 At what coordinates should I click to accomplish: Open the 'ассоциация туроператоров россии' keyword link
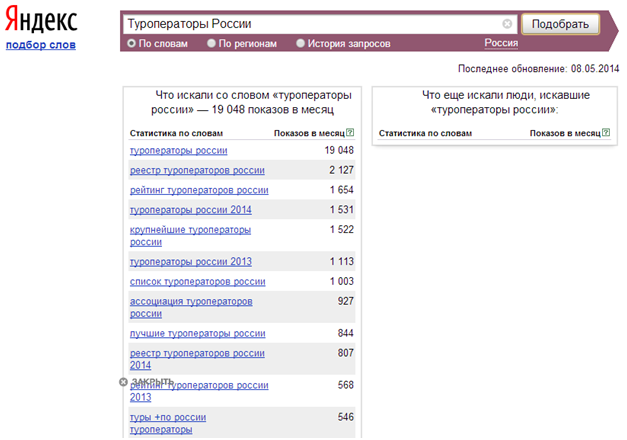pyautogui.click(x=191, y=308)
